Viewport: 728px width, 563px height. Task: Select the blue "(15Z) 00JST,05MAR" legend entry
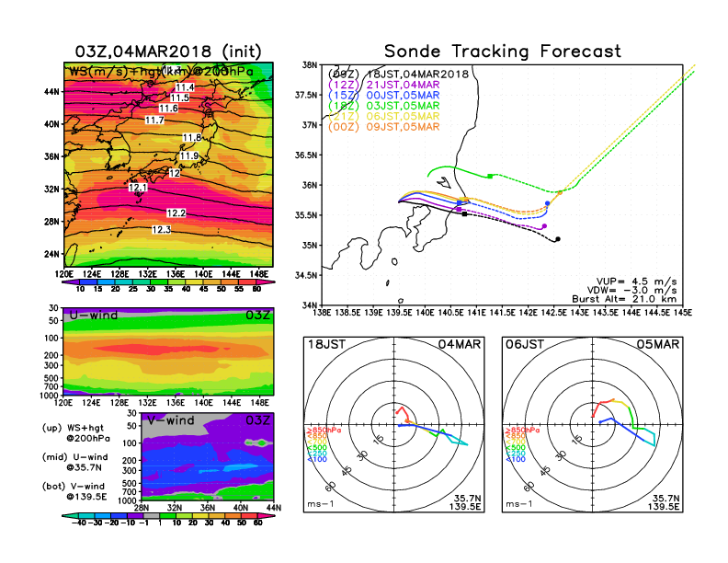point(383,96)
